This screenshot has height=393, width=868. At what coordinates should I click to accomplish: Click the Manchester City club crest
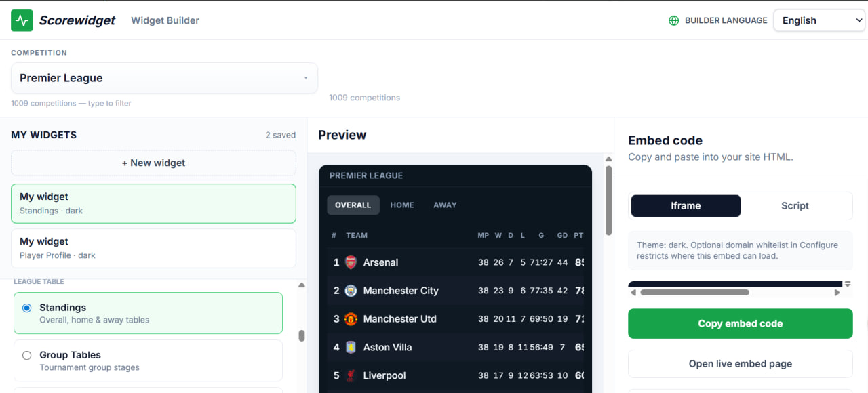351,291
